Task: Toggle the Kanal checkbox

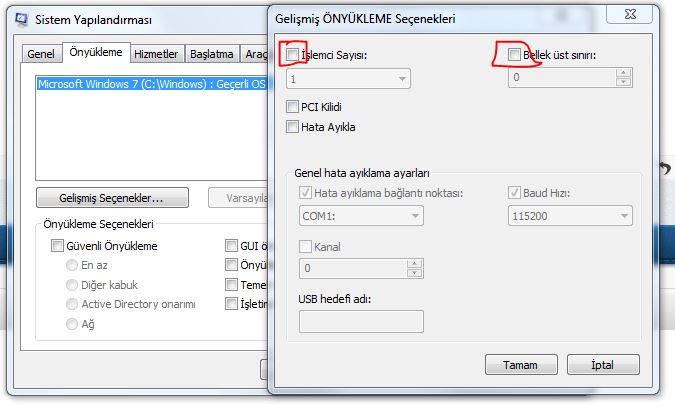Action: (x=307, y=246)
